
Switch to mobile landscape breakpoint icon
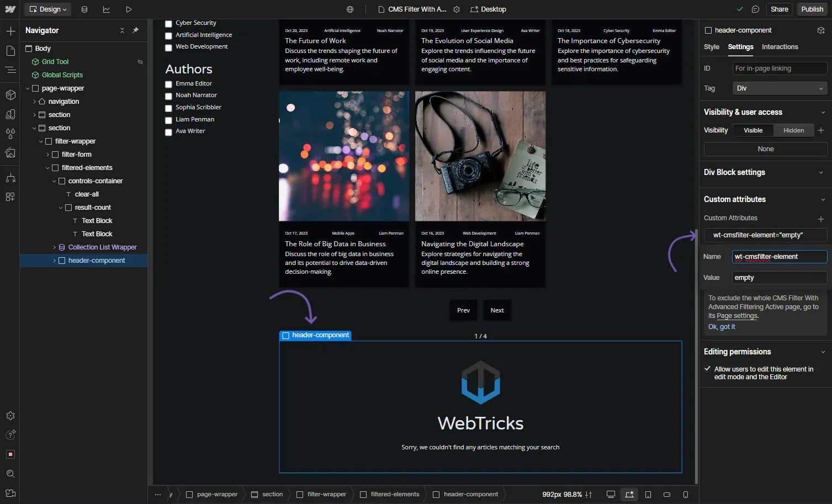coord(667,495)
